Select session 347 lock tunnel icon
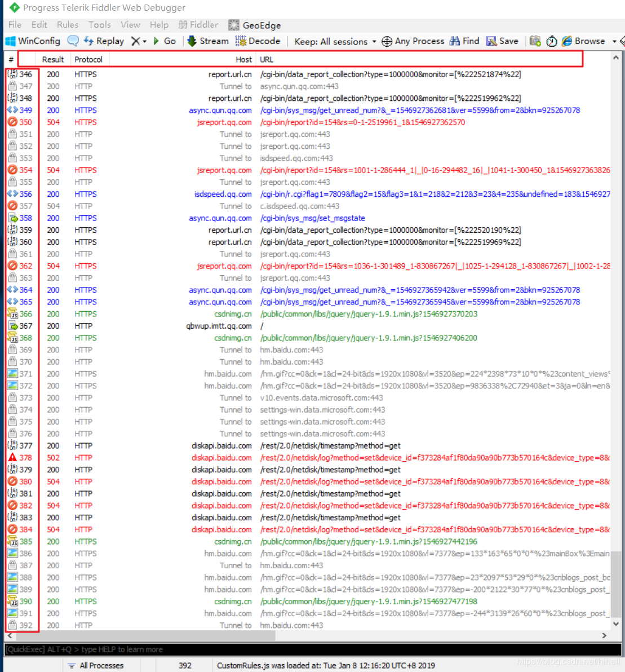The image size is (625, 672). (12, 86)
